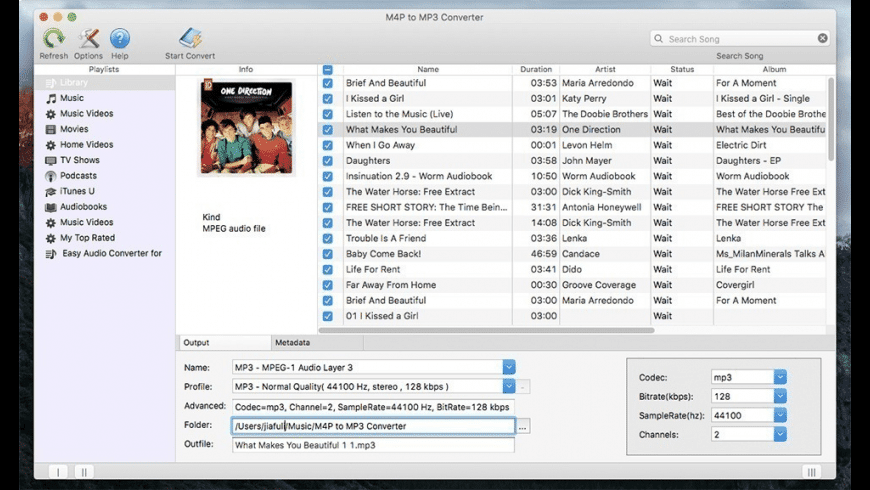
Task: Click the single-bar layout button at bottom left
Action: (58, 472)
